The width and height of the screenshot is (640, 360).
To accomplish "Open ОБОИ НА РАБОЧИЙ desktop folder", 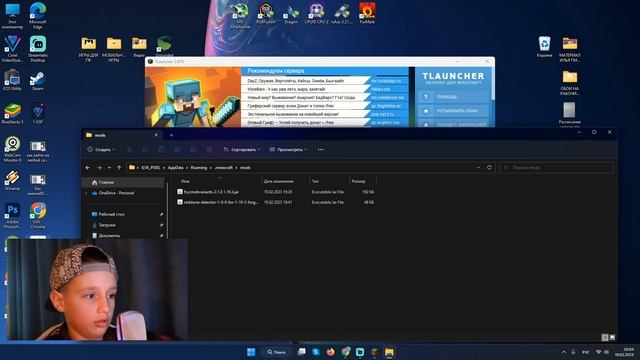I will pos(570,82).
